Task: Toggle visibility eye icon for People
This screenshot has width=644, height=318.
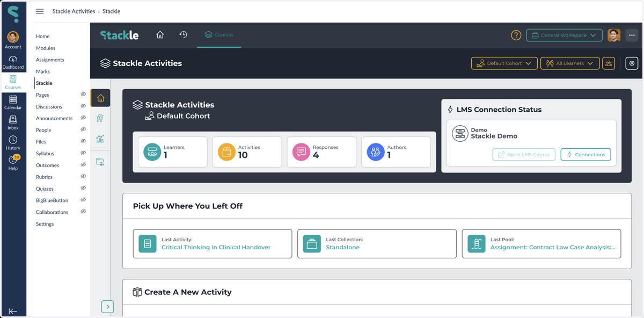Action: pyautogui.click(x=83, y=129)
